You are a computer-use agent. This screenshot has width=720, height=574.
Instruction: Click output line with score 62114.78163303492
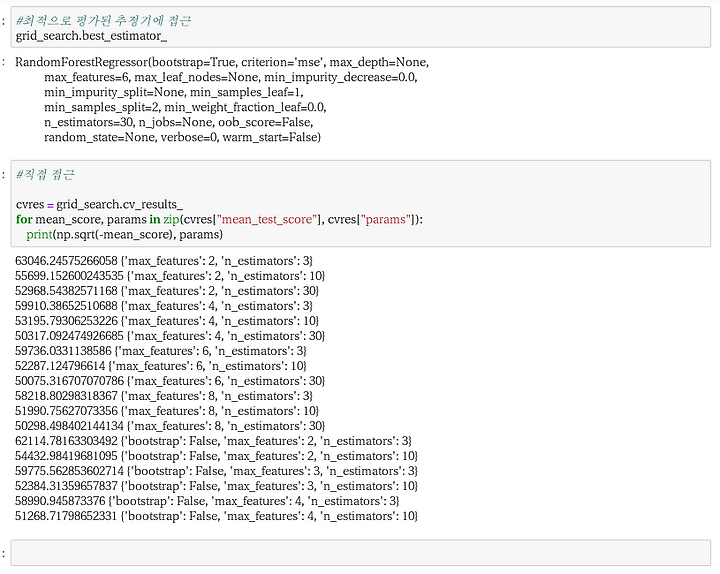[213, 441]
